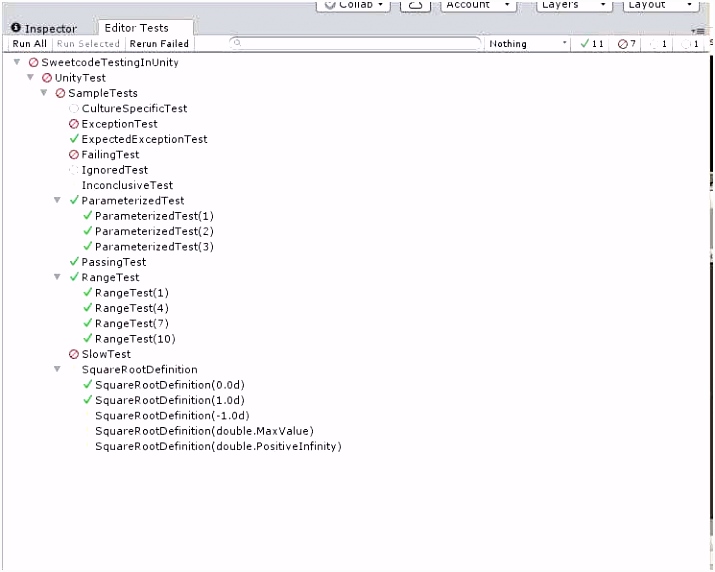Open the panel options menu icon
The image size is (715, 572).
point(698,31)
